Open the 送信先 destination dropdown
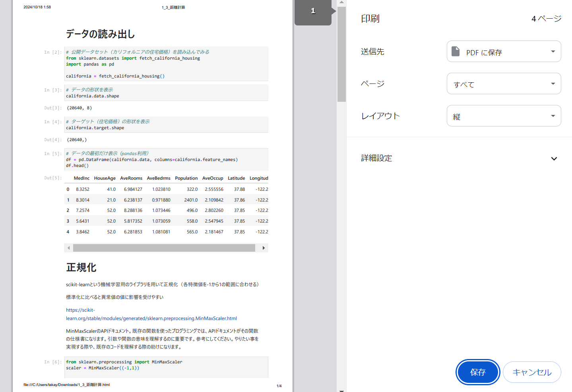 tap(504, 51)
